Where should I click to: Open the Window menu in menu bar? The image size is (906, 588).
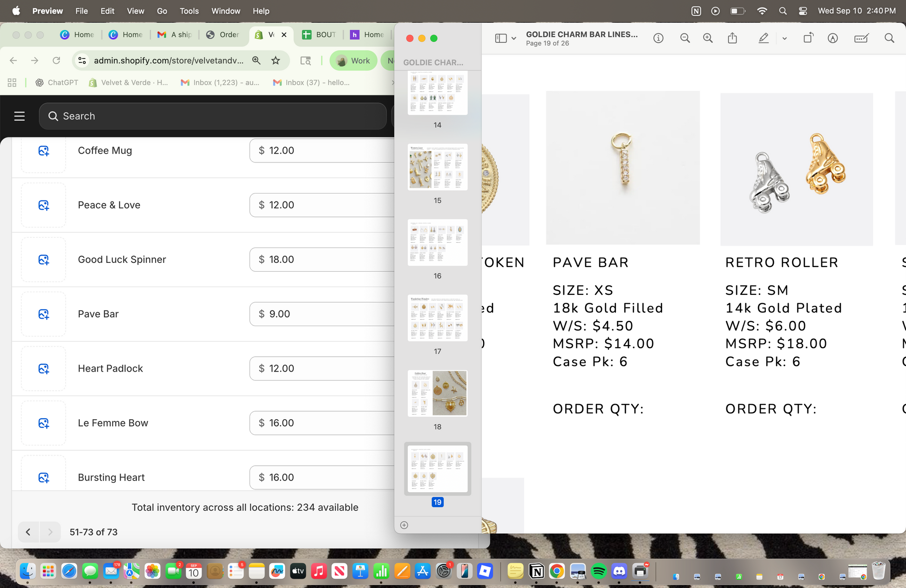pyautogui.click(x=226, y=11)
